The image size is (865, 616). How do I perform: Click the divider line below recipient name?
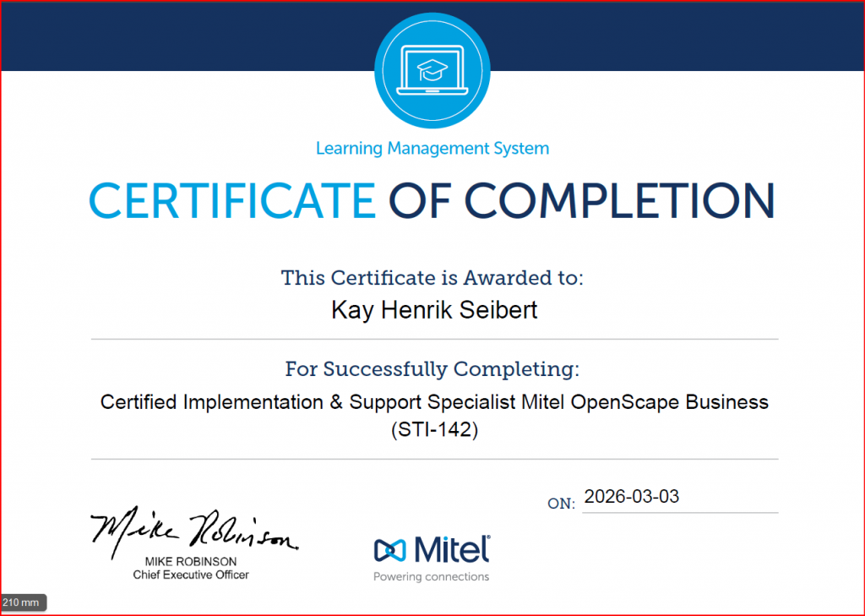click(433, 339)
